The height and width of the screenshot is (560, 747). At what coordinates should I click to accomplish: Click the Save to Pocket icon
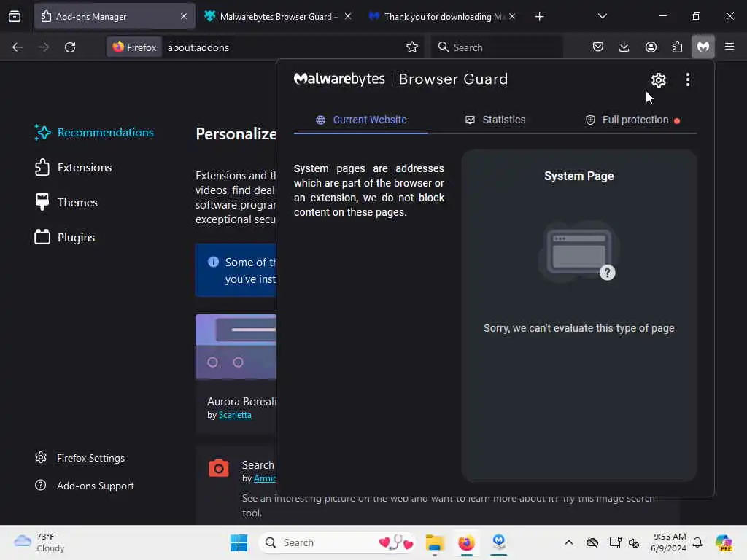[x=598, y=47]
